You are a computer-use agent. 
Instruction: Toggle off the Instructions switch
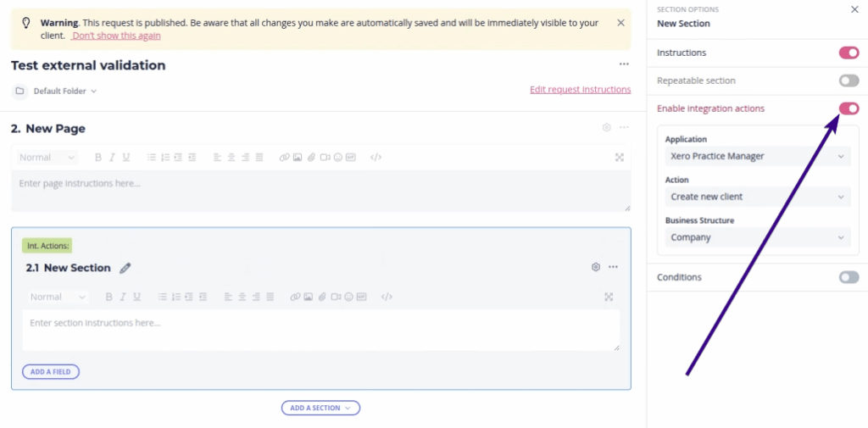click(849, 53)
